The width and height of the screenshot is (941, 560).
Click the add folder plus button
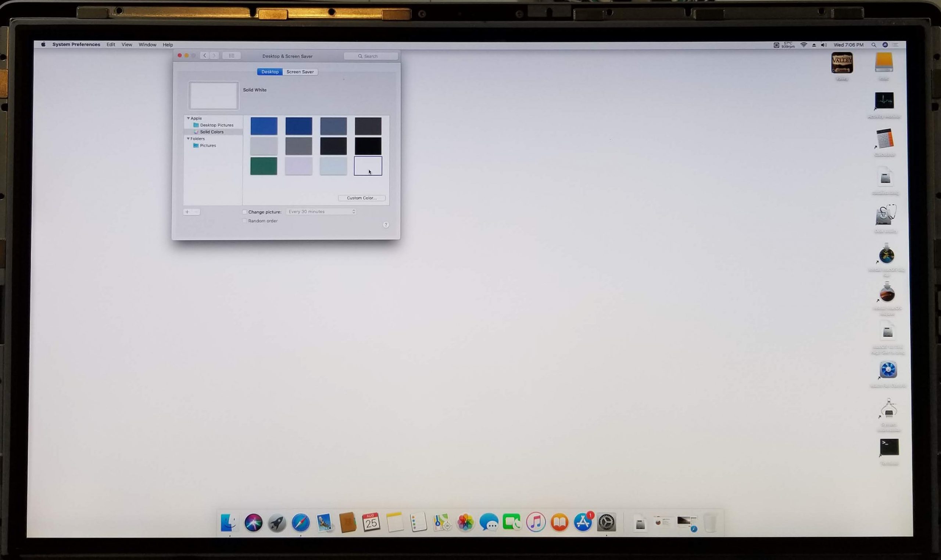tap(187, 212)
